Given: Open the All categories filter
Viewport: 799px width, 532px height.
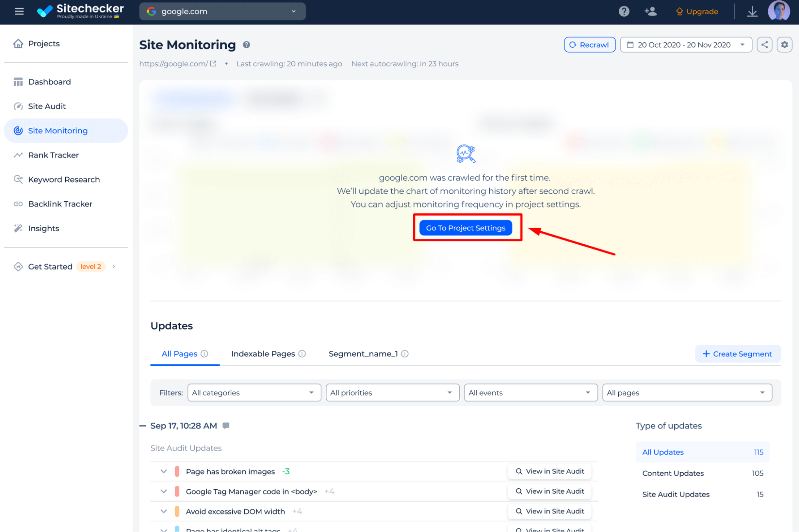Looking at the screenshot, I should [254, 393].
